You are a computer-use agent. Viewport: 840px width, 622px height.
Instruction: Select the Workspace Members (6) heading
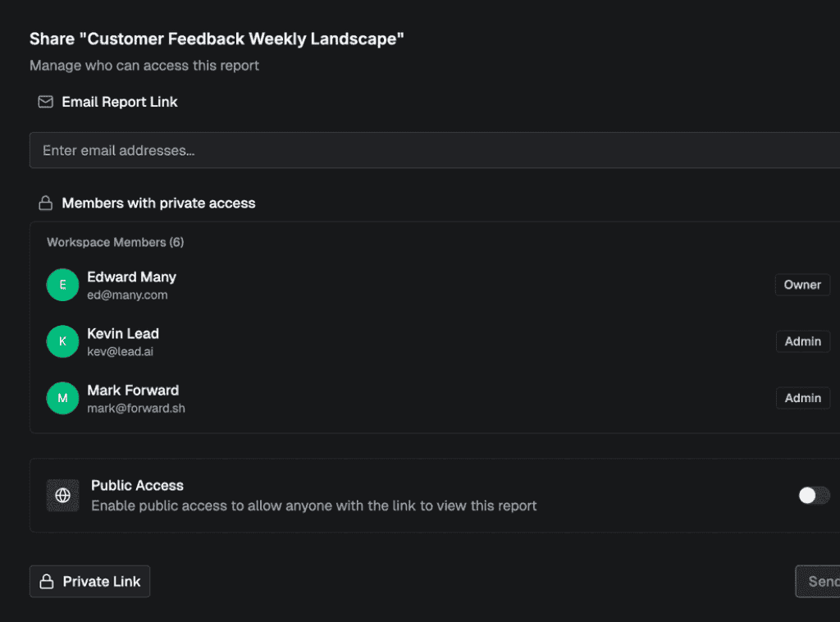tap(115, 242)
